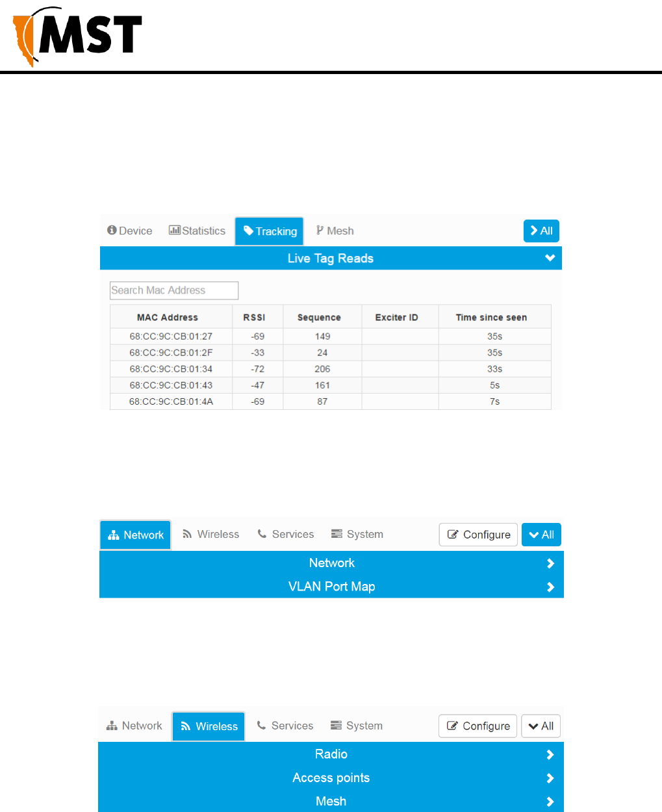This screenshot has width=662, height=812.
Task: Click the MAC Address column header
Action: (x=168, y=318)
